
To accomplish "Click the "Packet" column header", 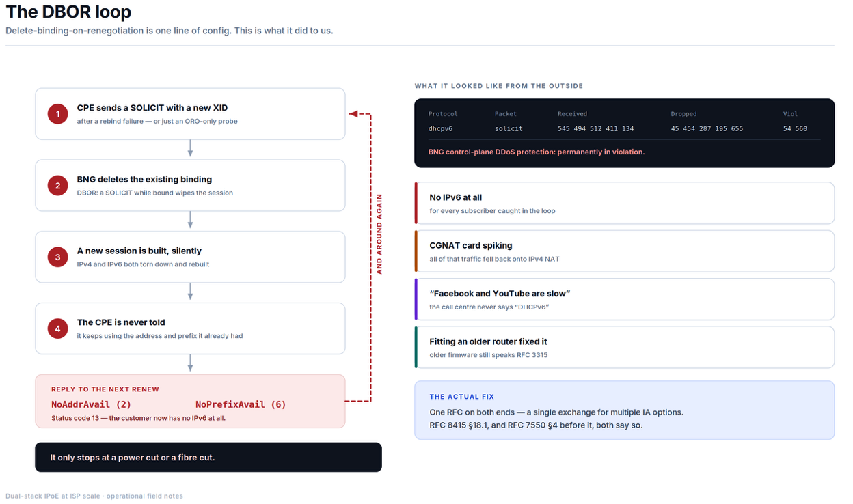I will (x=506, y=114).
